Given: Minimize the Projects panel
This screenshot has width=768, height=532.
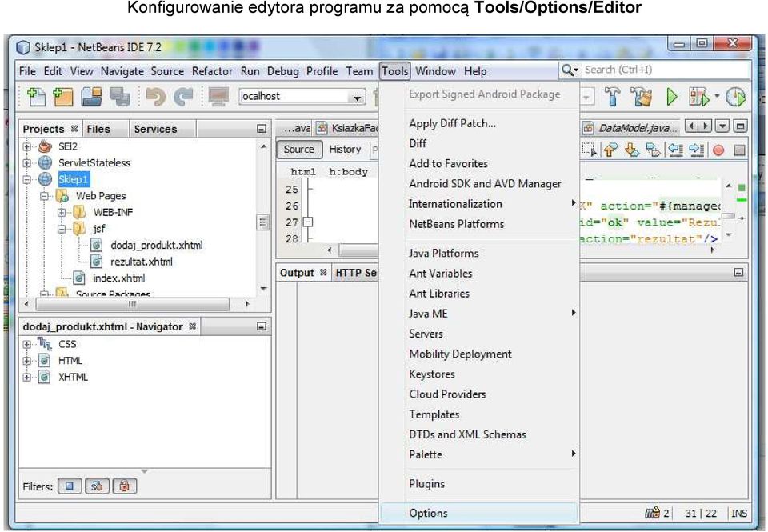Looking at the screenshot, I should 262,129.
